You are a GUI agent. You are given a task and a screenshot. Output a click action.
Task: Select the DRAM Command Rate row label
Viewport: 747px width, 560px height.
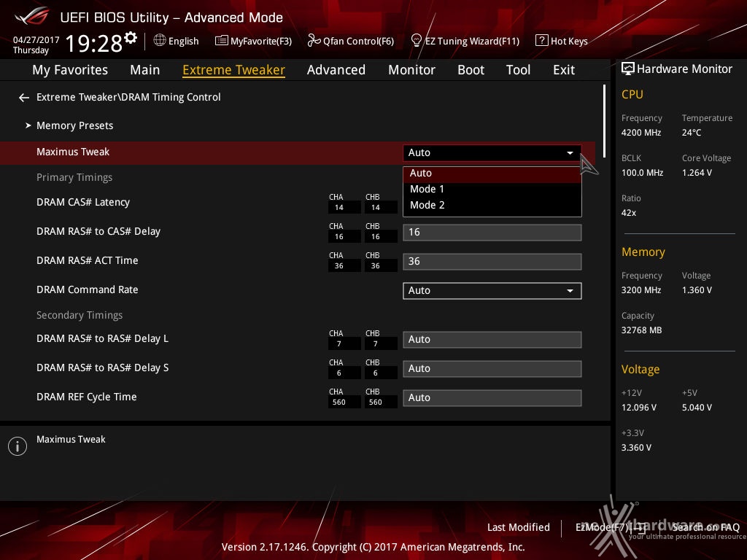(88, 289)
